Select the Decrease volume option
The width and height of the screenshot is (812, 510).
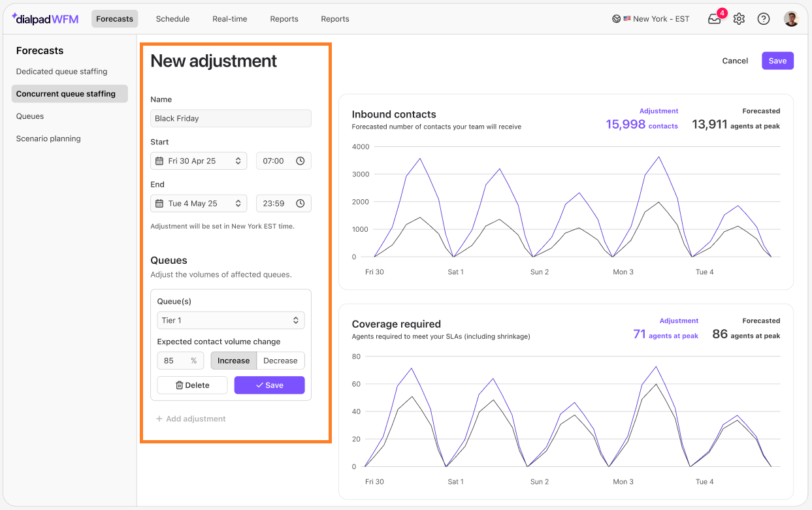[280, 360]
